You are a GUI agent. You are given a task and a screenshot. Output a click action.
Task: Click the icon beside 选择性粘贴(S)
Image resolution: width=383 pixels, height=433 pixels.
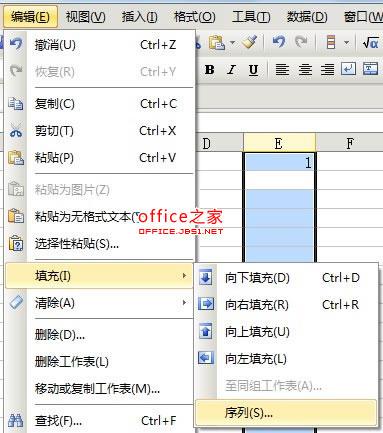point(16,243)
